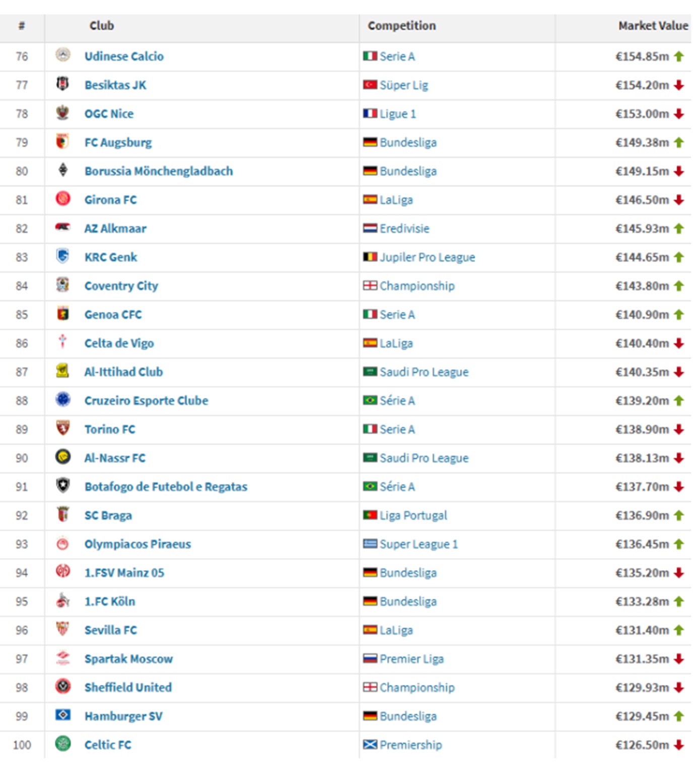Click the Belgian flag beside Jupiler Pro League
Image resolution: width=700 pixels, height=767 pixels.
[370, 257]
